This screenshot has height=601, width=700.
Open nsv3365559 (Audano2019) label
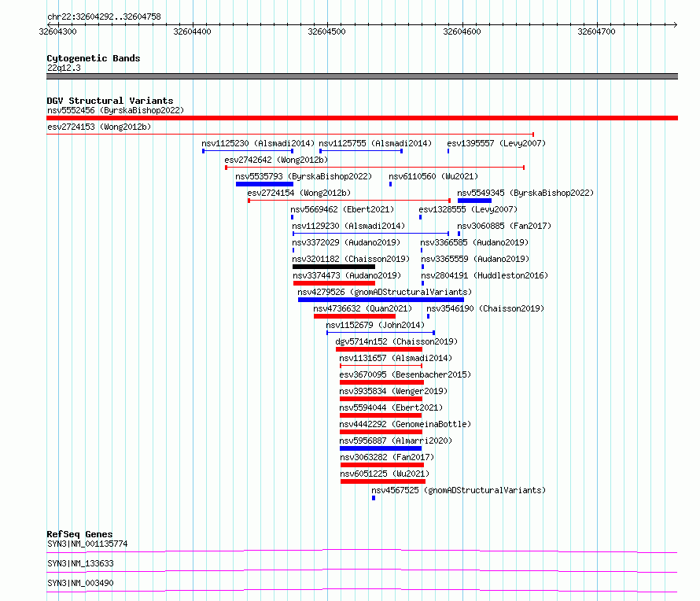(475, 259)
